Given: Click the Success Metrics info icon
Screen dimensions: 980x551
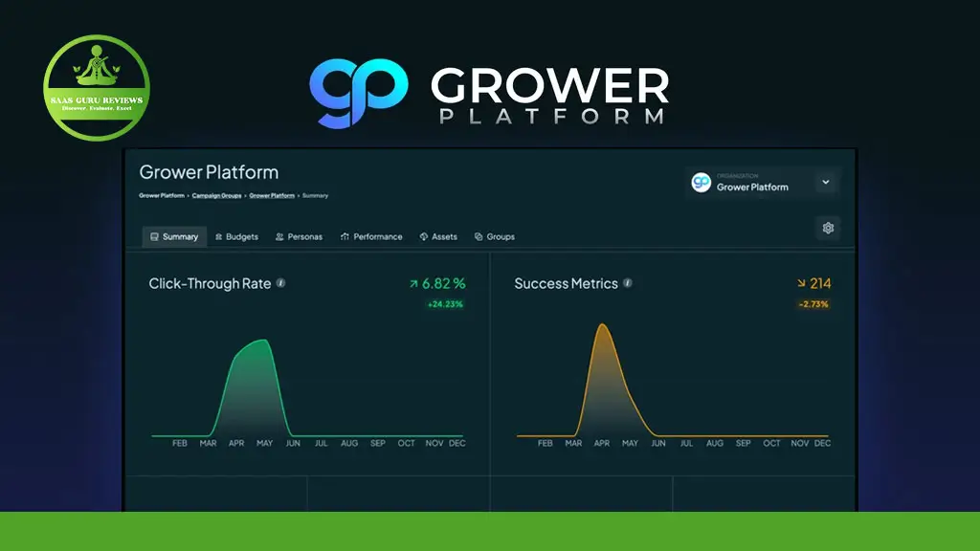Looking at the screenshot, I should (x=628, y=283).
